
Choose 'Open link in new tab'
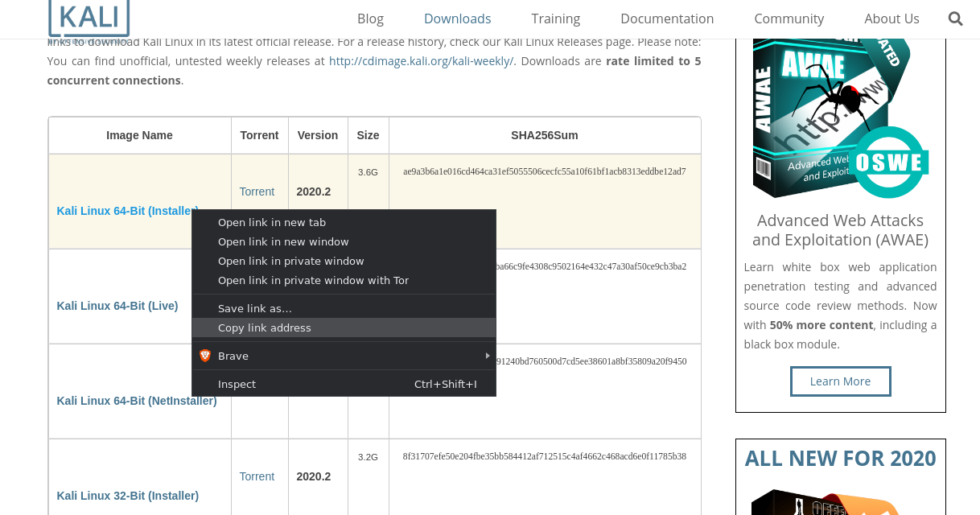pyautogui.click(x=344, y=222)
